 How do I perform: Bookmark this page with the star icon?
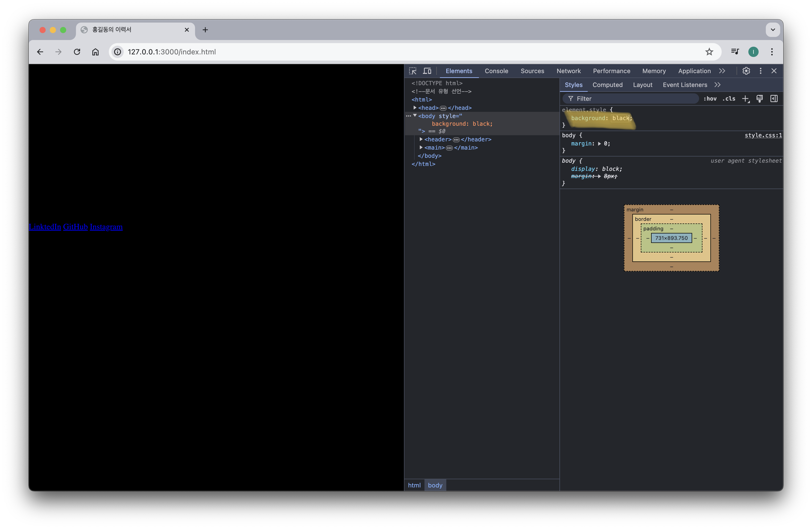709,52
